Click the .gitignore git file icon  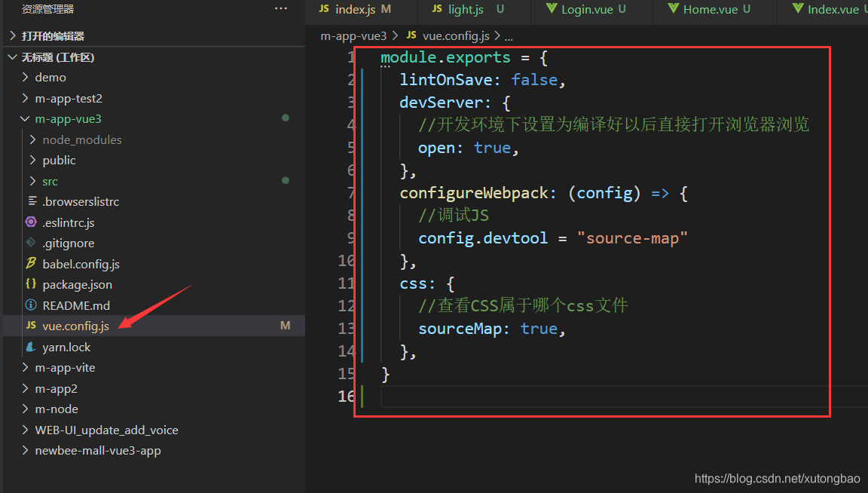pyautogui.click(x=31, y=243)
